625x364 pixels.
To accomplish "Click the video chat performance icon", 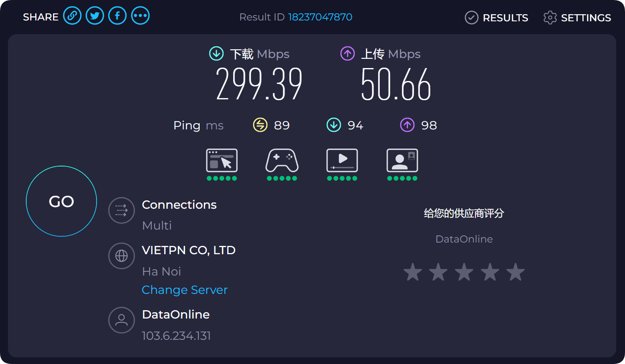I will pyautogui.click(x=402, y=161).
